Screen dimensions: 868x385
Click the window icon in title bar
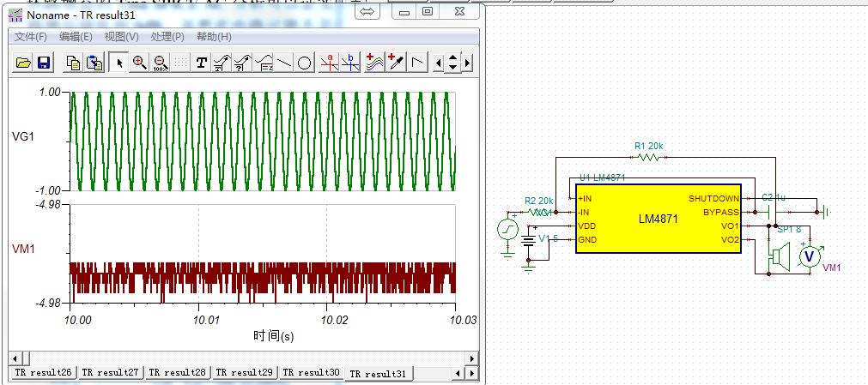pyautogui.click(x=15, y=15)
